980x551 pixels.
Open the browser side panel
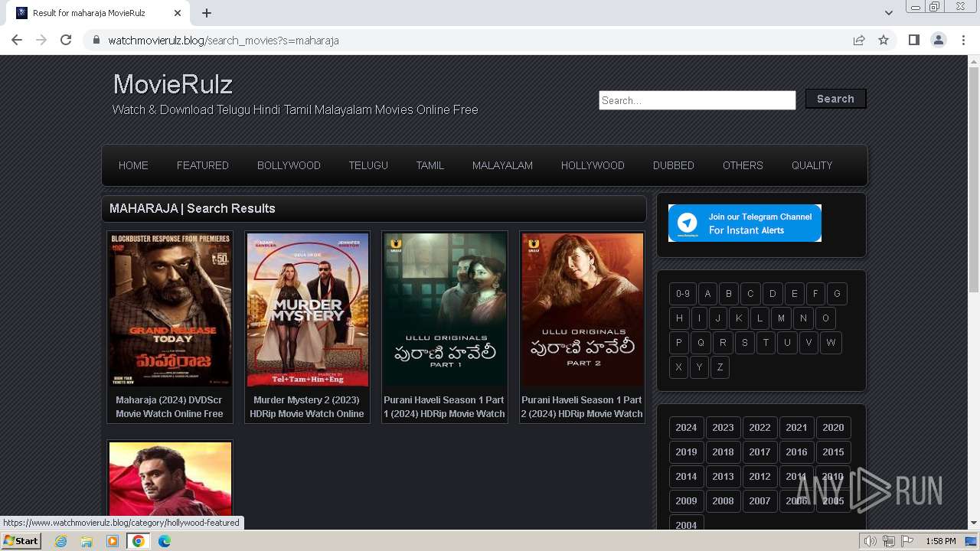[913, 40]
